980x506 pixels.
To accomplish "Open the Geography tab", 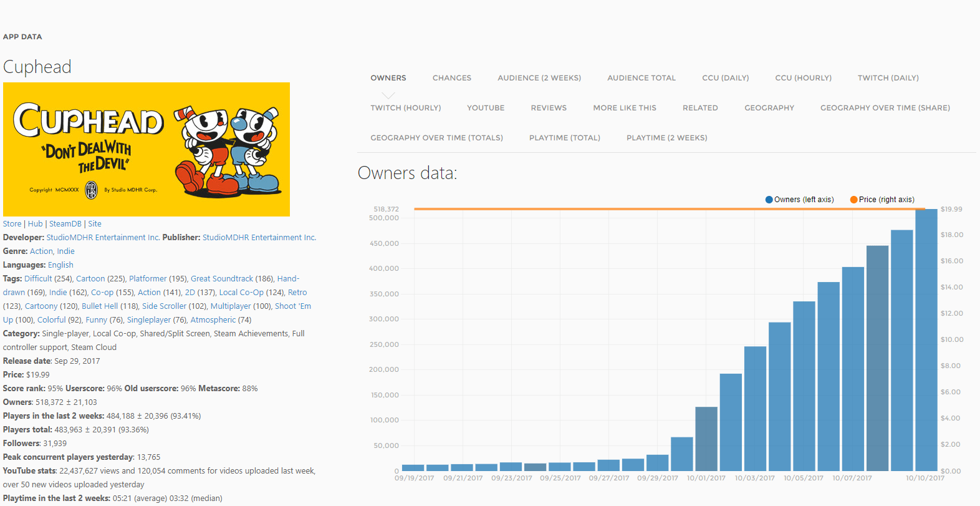I will [769, 108].
